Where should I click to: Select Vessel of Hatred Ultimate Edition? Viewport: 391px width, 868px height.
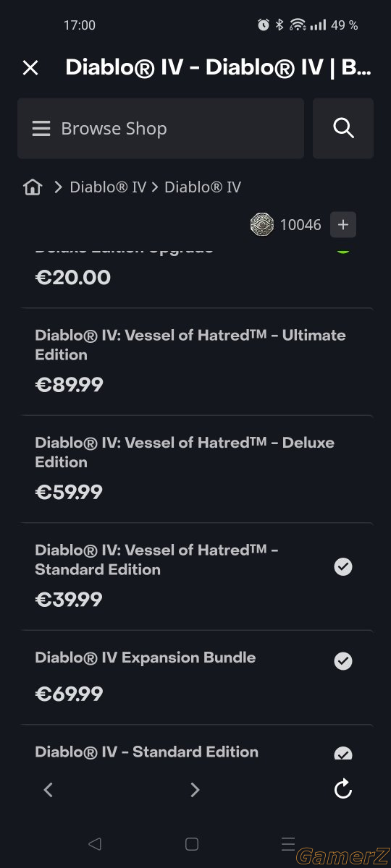tap(197, 362)
